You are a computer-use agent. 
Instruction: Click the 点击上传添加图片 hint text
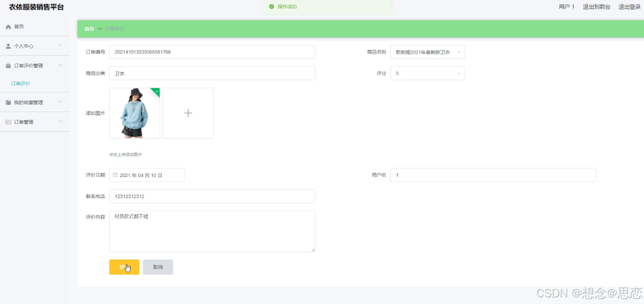125,154
